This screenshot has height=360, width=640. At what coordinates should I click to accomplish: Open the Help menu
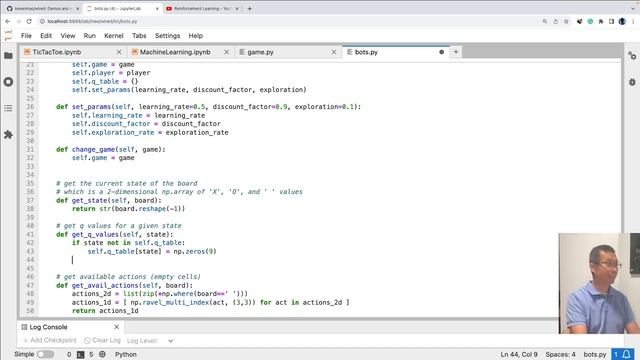[196, 36]
